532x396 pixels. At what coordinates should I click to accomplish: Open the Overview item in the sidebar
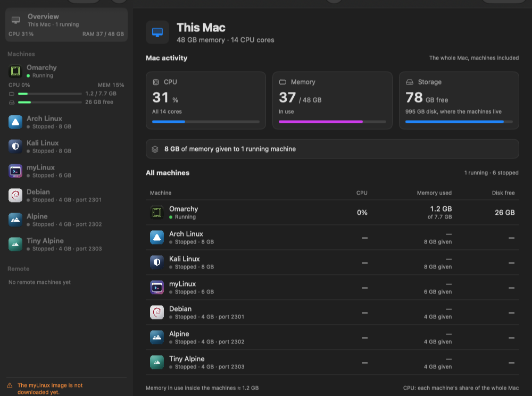tap(66, 25)
